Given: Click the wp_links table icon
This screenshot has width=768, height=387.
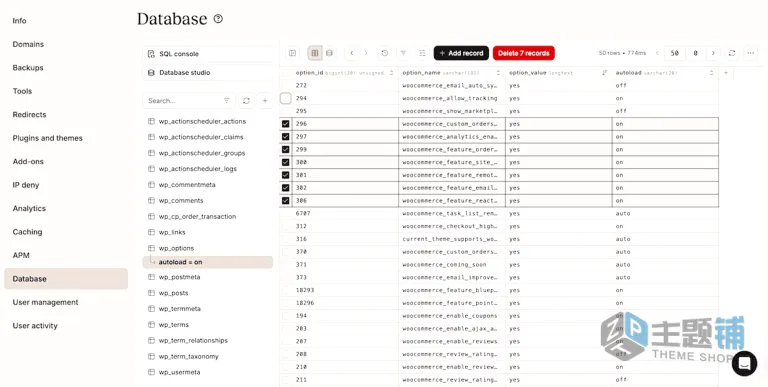Looking at the screenshot, I should tap(151, 232).
